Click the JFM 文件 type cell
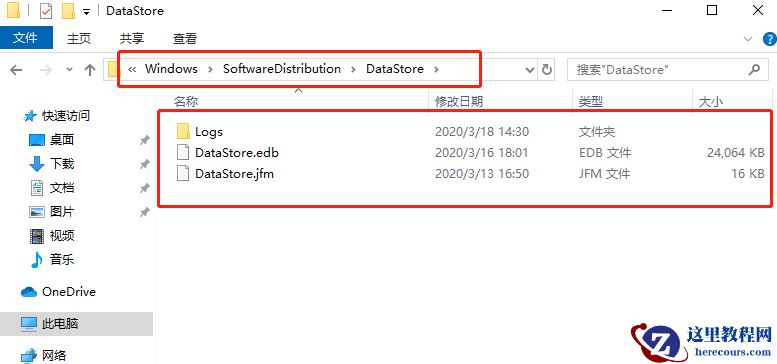Image resolution: width=777 pixels, height=364 pixels. 604,174
